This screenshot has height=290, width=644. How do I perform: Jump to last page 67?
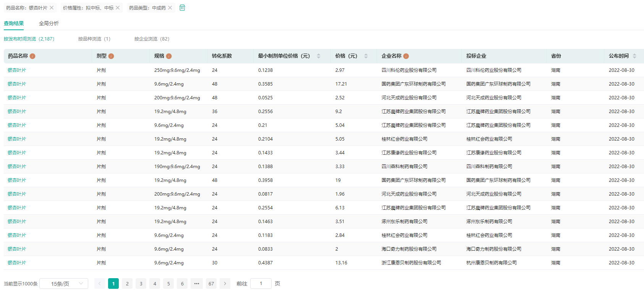click(x=211, y=284)
